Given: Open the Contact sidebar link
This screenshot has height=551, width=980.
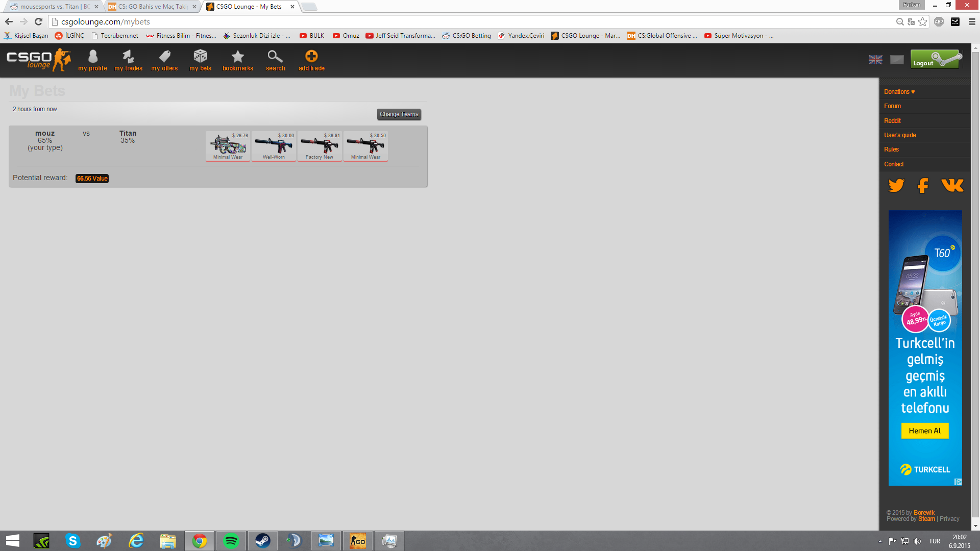Looking at the screenshot, I should point(894,164).
